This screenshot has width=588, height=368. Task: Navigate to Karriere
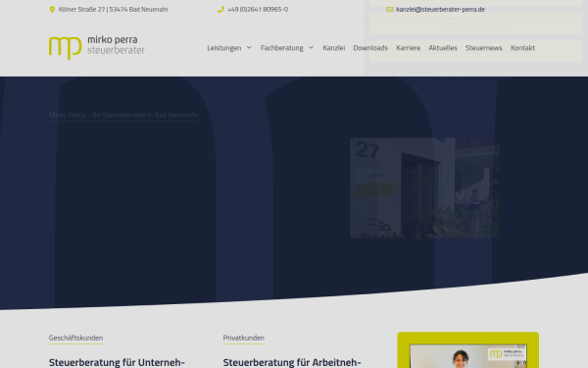[408, 48]
